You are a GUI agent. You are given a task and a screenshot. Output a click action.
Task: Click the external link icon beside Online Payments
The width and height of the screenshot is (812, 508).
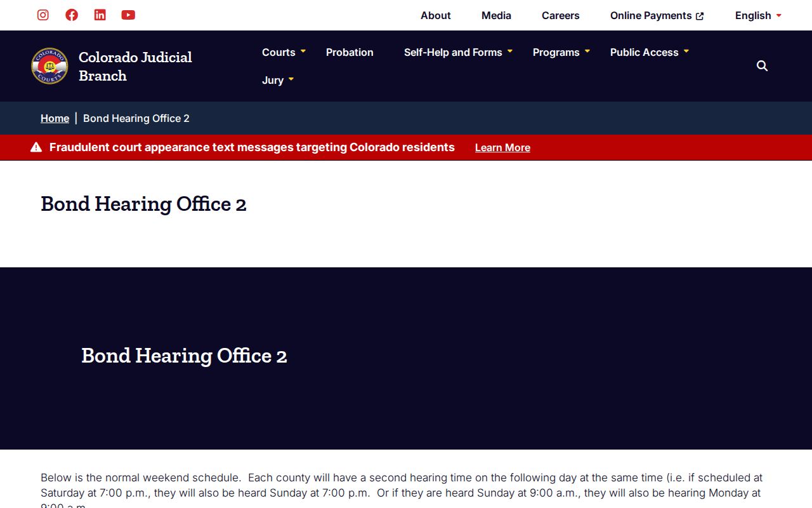pos(700,17)
